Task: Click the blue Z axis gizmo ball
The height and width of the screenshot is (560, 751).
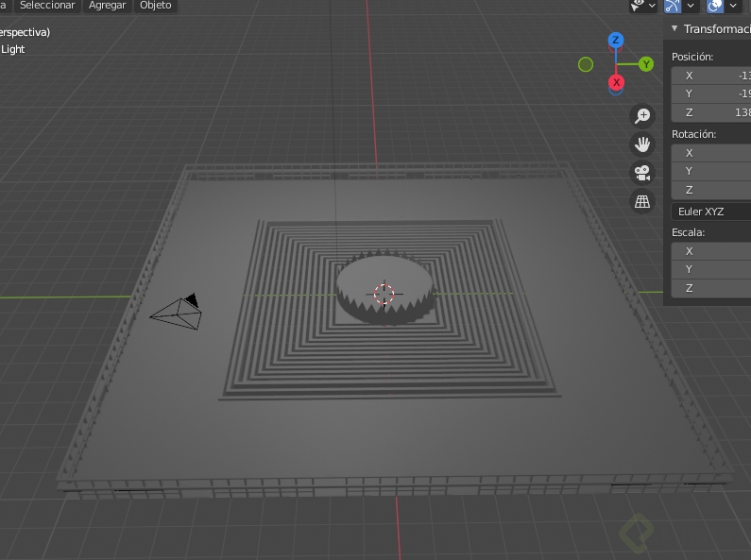Action: (x=616, y=40)
